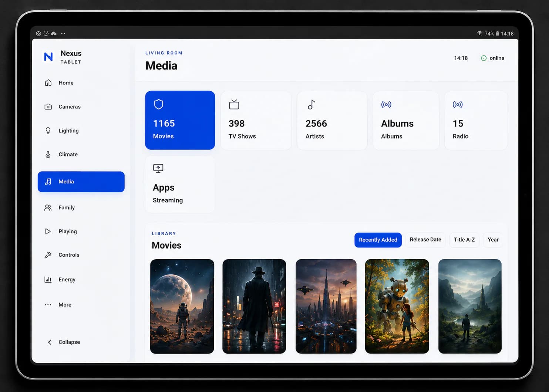Tap the cloud icon in status bar

[x=54, y=33]
